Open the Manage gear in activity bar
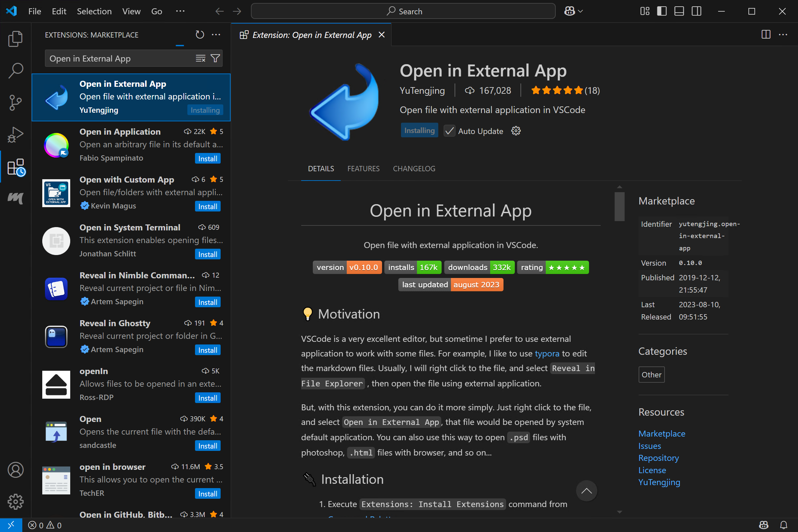Image resolution: width=798 pixels, height=532 pixels. coord(15,501)
